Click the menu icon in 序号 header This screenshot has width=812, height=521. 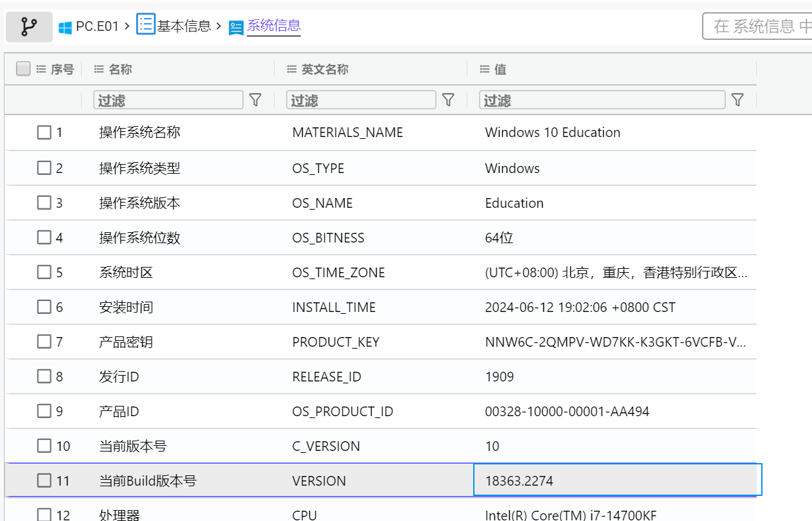[41, 69]
